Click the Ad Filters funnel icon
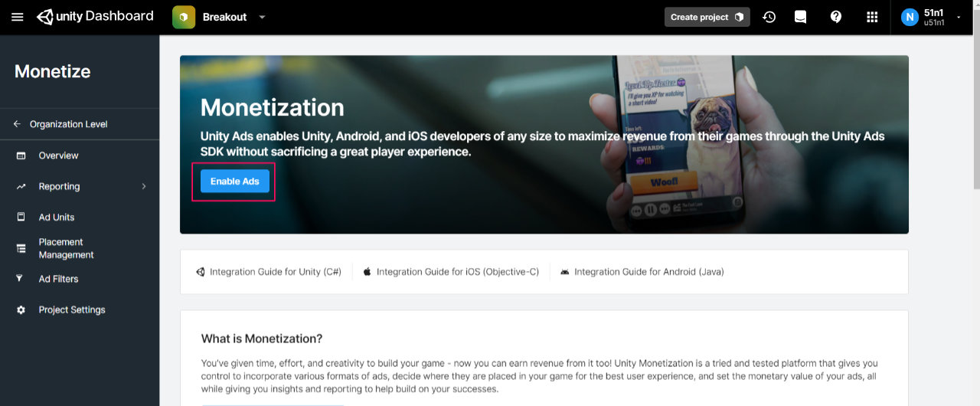 pyautogui.click(x=20, y=279)
